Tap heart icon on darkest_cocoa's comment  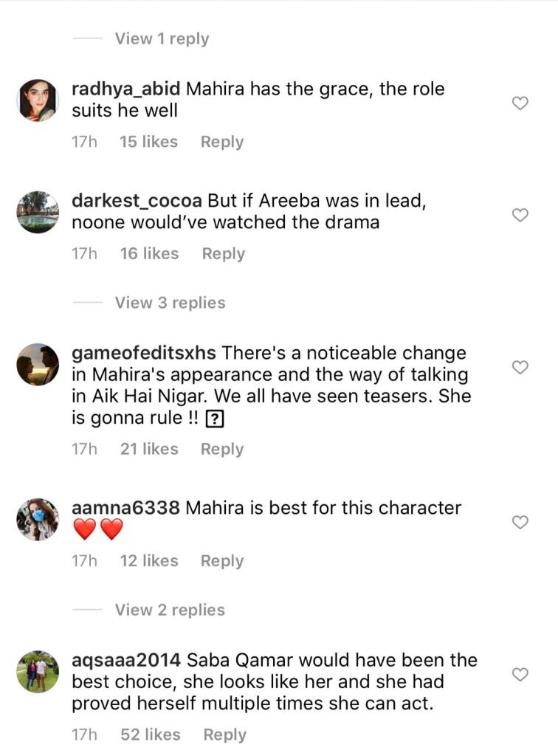coord(520,215)
